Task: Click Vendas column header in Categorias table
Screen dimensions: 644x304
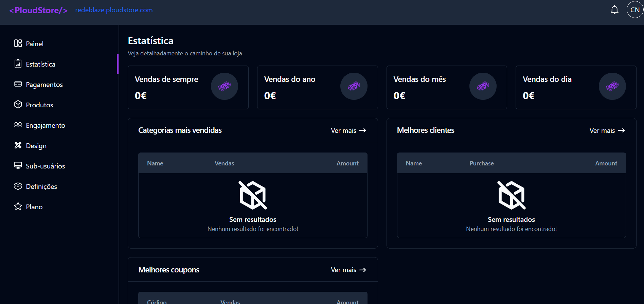Action: click(224, 163)
